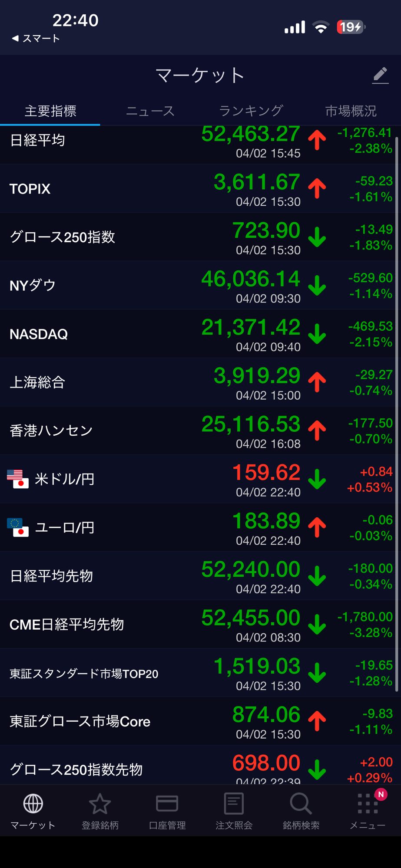Tap the NYダウ price 46,036.14
401x868 pixels.
tap(251, 279)
